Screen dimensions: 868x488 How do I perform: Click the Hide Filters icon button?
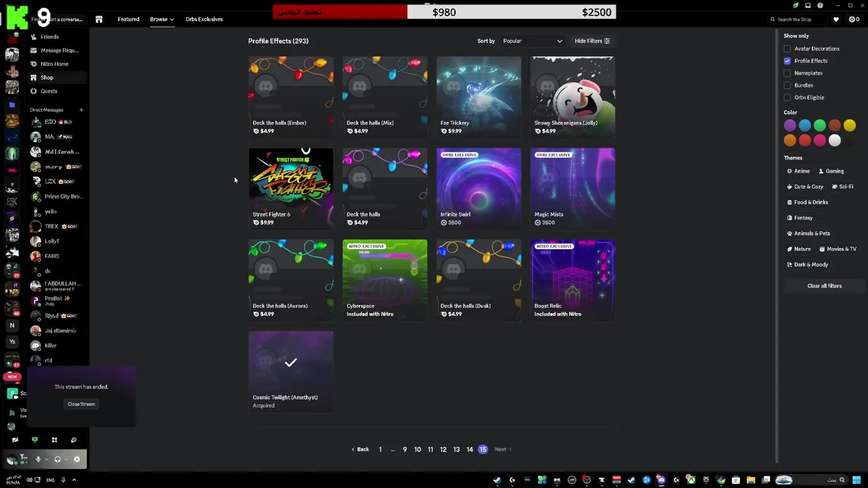pyautogui.click(x=592, y=41)
